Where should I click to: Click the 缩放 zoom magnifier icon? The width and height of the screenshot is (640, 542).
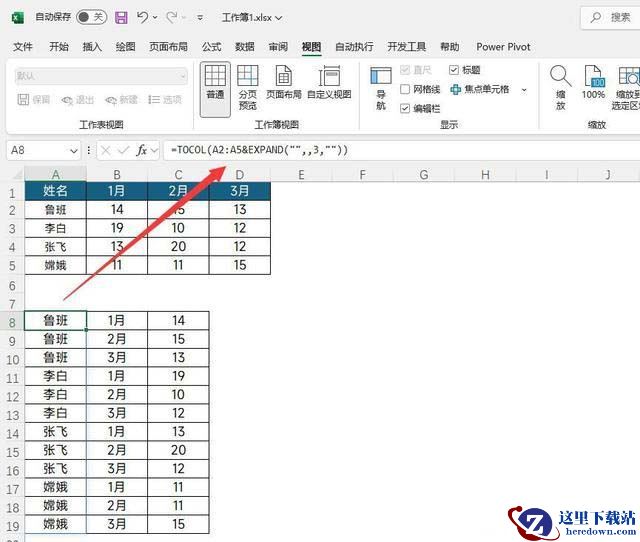point(561,87)
